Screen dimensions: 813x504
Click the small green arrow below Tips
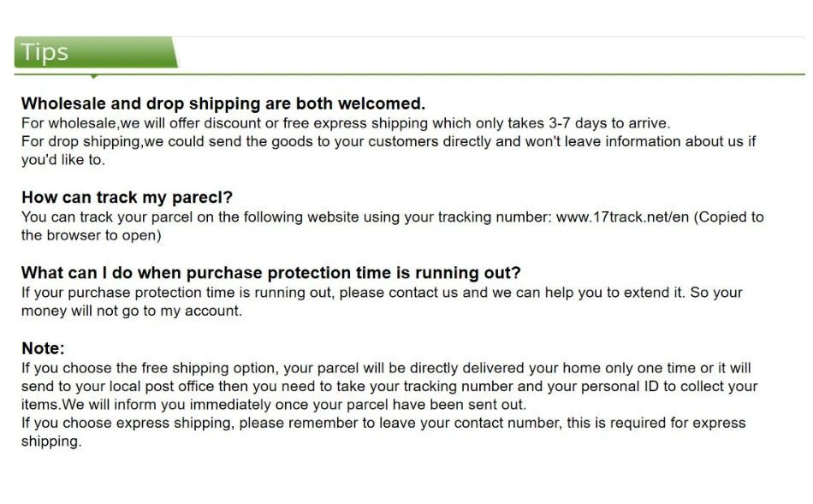(x=93, y=77)
